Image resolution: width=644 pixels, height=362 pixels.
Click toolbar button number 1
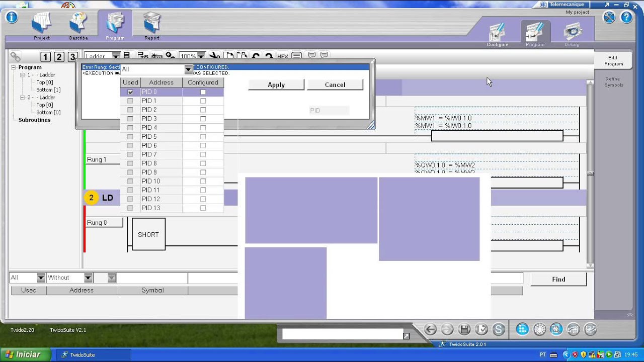coord(45,57)
